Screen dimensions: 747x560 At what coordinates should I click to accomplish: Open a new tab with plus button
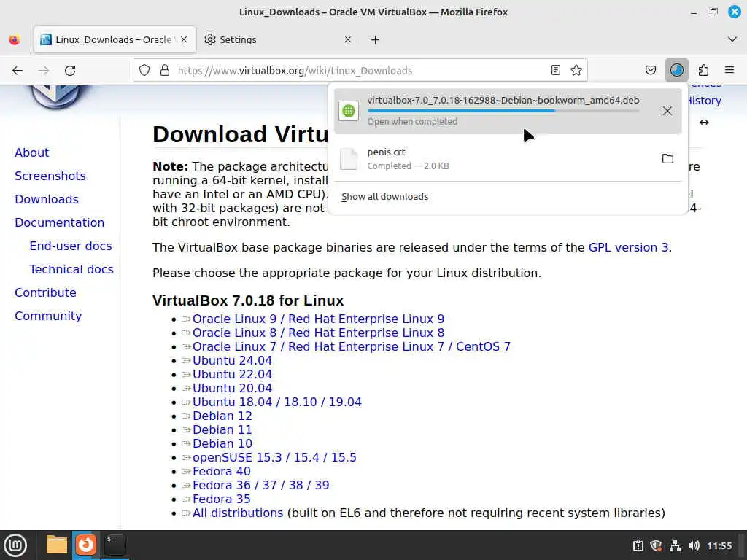coord(375,39)
